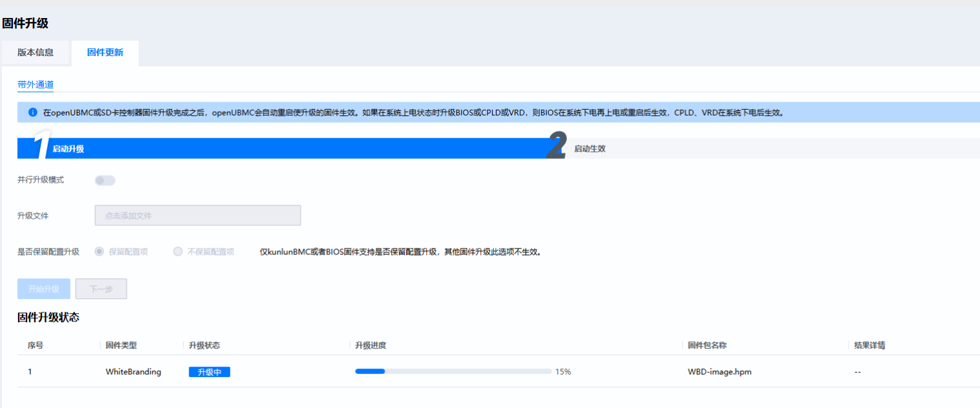This screenshot has height=408, width=980.
Task: Click the 固件包名称 column header
Action: point(707,345)
